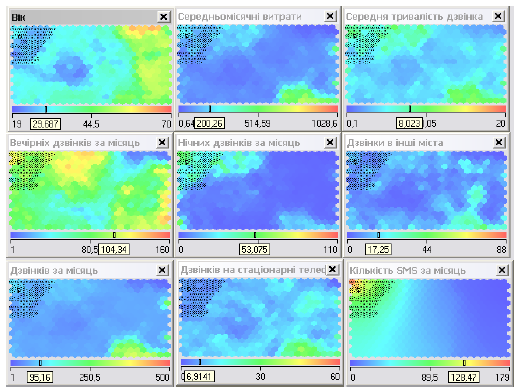This screenshot has height=388, width=519.
Task: Close the Дзвінків на стаціонарні panel
Action: point(332,269)
